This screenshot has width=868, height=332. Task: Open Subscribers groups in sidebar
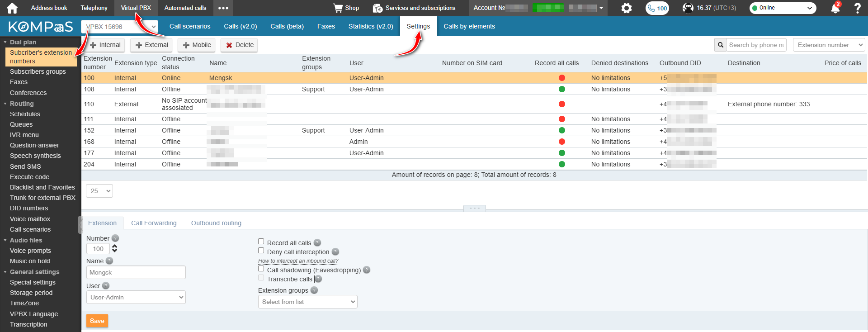point(38,71)
